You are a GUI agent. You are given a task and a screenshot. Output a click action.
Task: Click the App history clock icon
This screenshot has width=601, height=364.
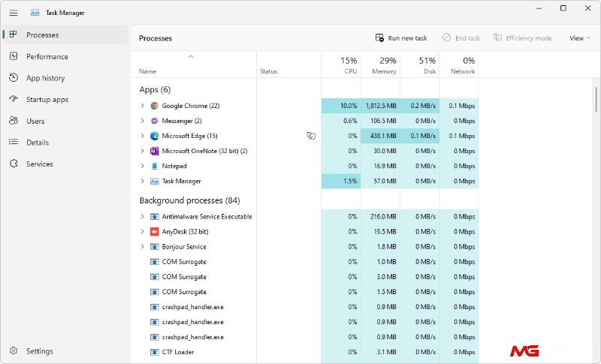(x=14, y=78)
